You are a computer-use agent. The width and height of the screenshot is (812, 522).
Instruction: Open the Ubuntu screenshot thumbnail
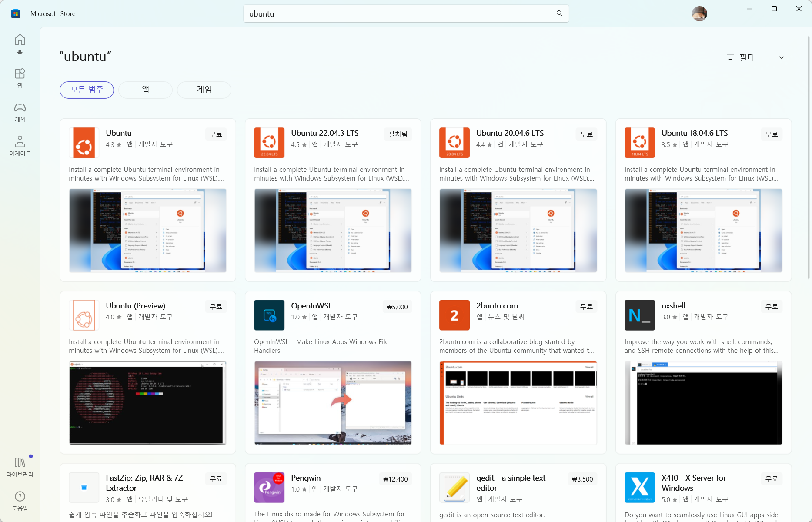tap(148, 231)
